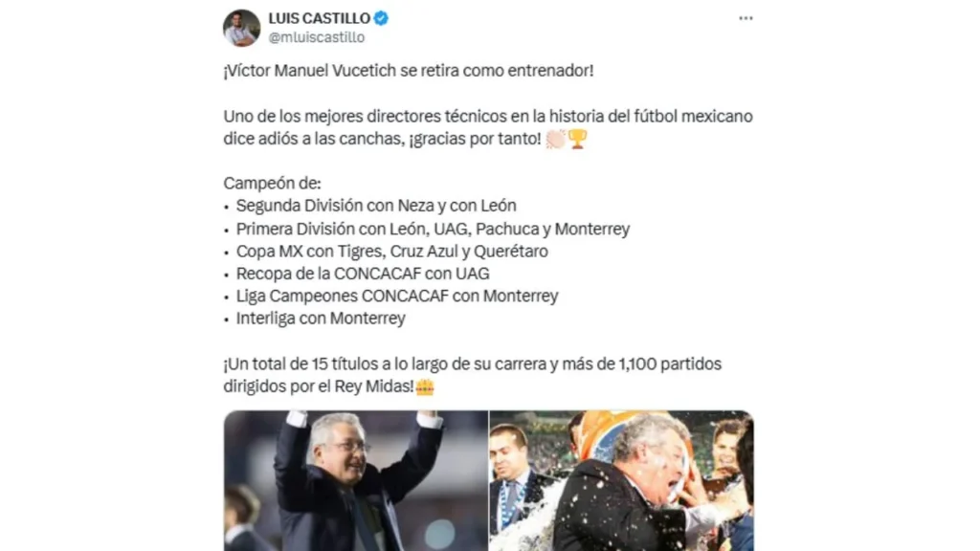This screenshot has height=551, width=980.
Task: Select the 'Uno de los mejores directores' paragraph
Action: [488, 127]
